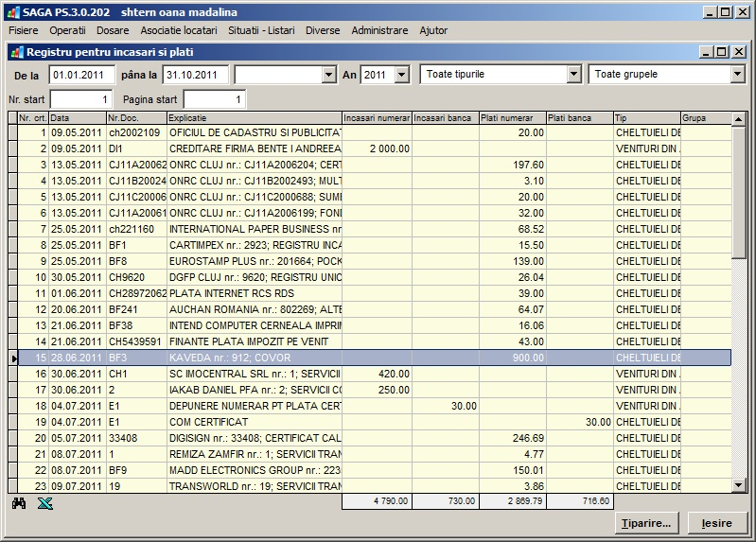Click the 2 869.79 total cell

click(x=512, y=501)
